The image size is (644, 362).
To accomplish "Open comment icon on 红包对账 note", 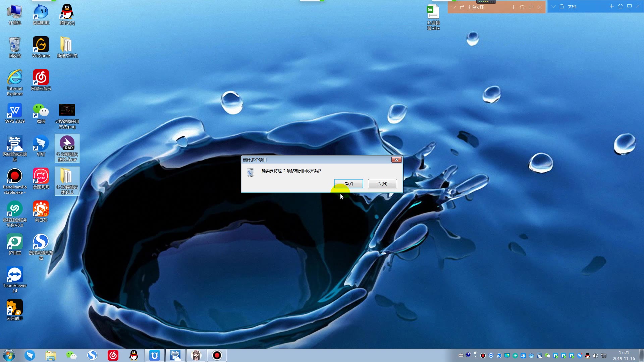I will pos(531,7).
